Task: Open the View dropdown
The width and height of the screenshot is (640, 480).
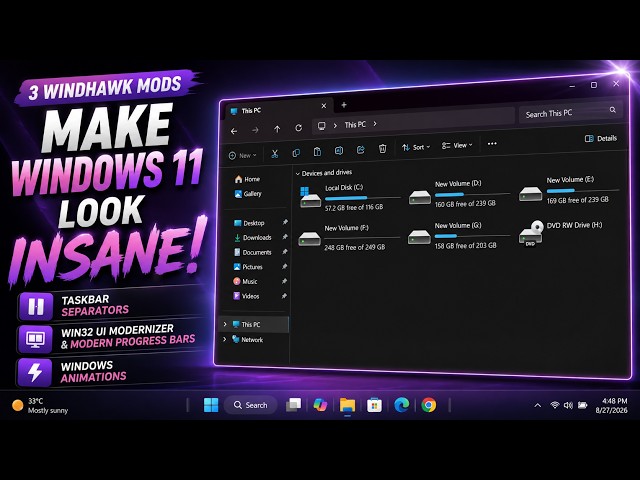Action: point(457,145)
